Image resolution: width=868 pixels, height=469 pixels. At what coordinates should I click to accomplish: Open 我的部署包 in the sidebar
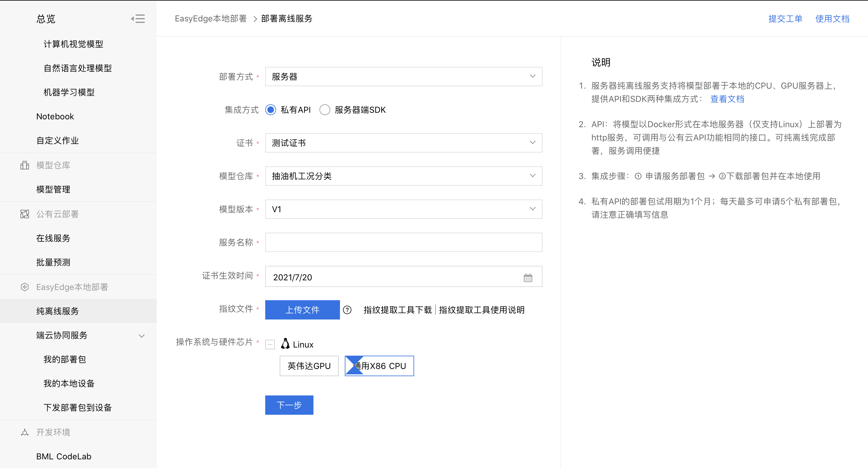point(65,359)
